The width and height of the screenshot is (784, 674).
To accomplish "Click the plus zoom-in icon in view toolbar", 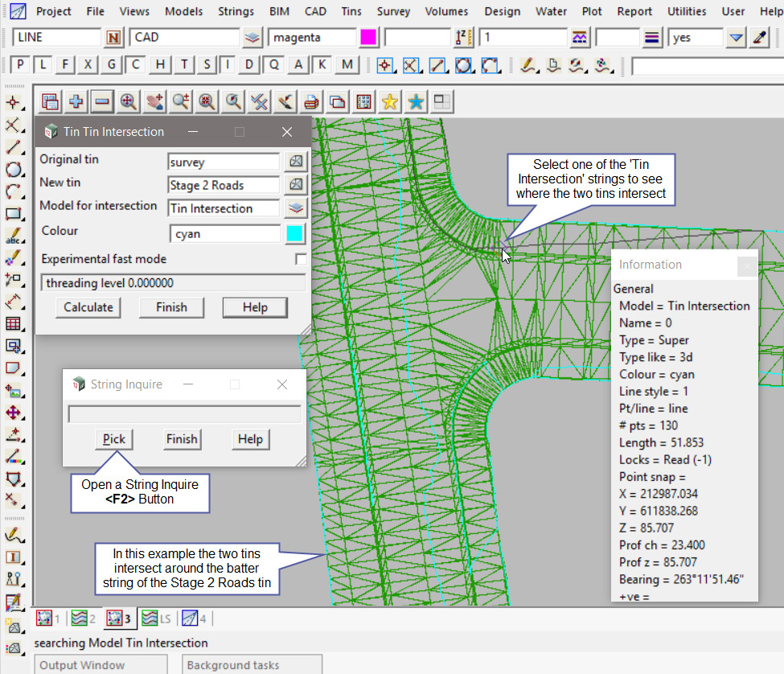I will click(x=76, y=101).
